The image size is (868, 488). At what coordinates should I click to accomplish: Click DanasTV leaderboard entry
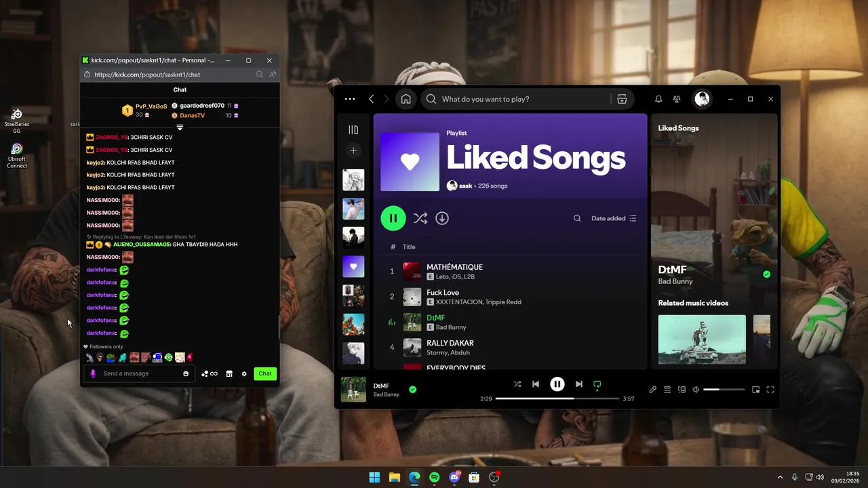(x=205, y=116)
